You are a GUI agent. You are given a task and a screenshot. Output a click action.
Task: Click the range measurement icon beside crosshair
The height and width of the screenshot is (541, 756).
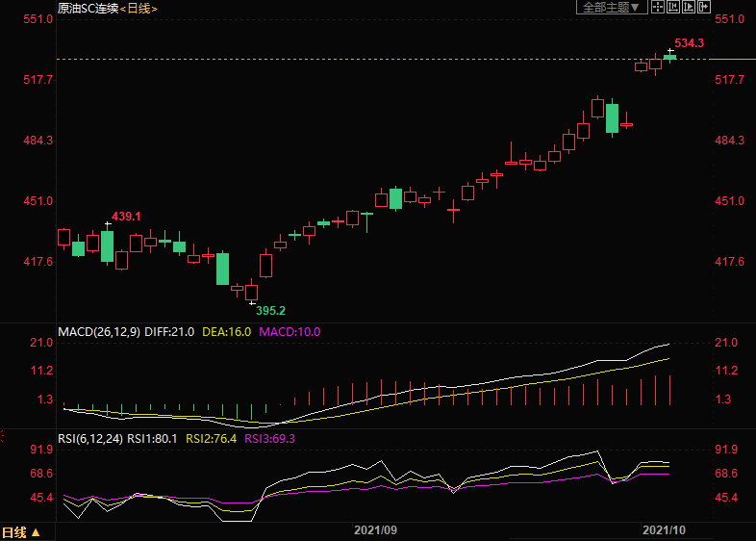[673, 8]
